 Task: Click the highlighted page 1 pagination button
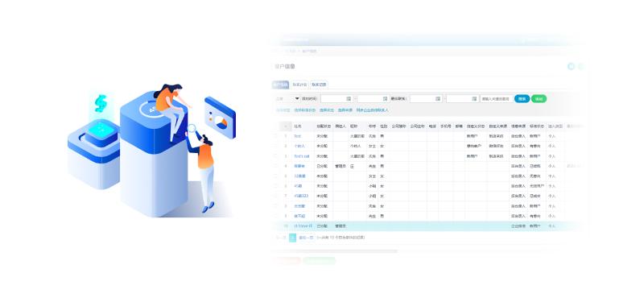(x=292, y=238)
